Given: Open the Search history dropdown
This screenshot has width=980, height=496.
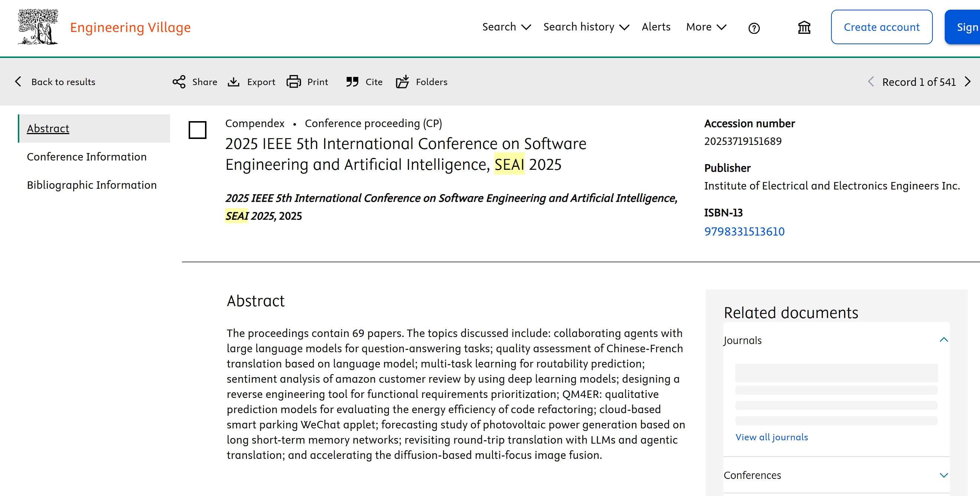Looking at the screenshot, I should coord(586,27).
